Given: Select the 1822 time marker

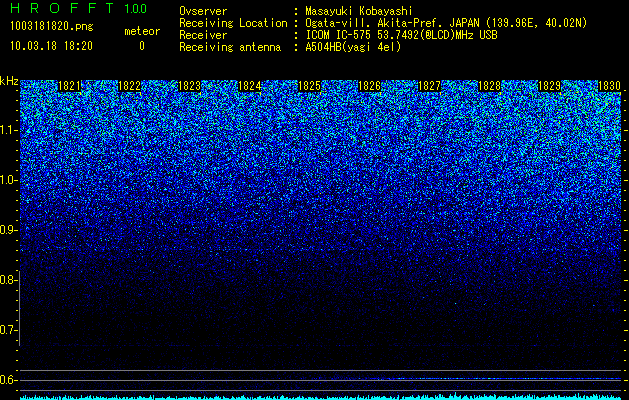Looking at the screenshot, I should [130, 86].
